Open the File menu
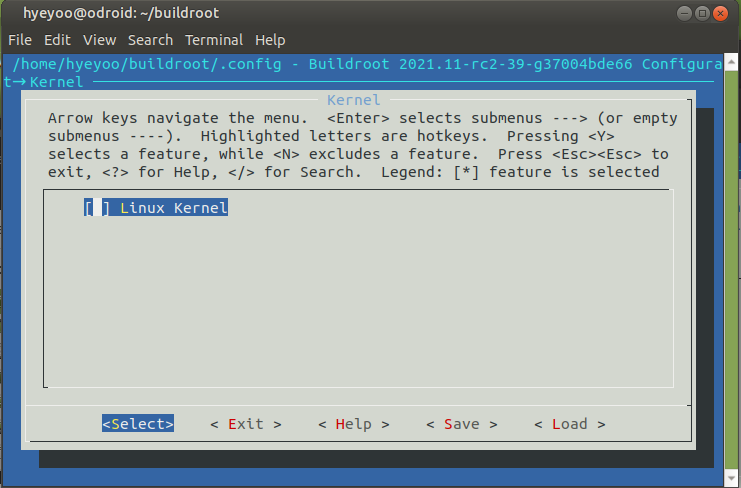741x488 pixels. (20, 40)
